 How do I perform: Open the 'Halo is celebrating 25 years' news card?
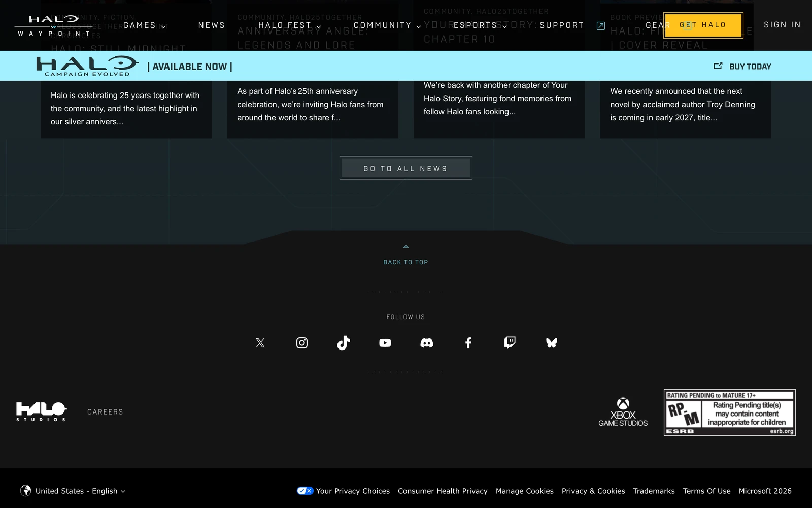click(126, 109)
